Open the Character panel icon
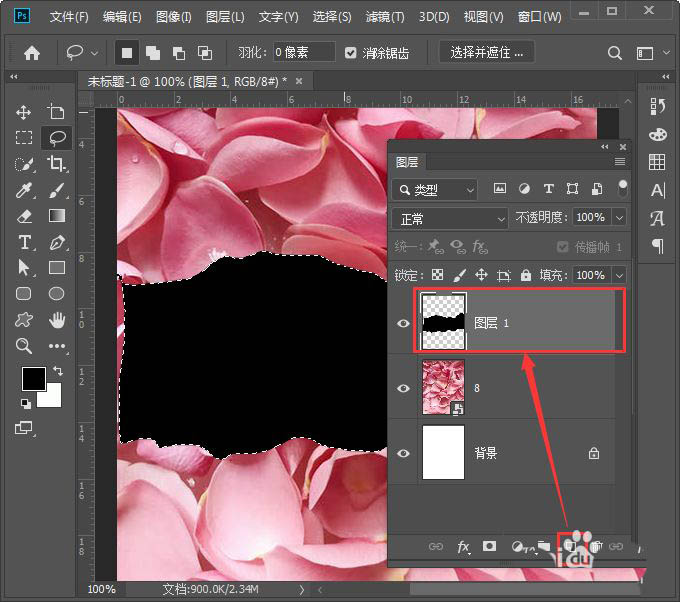Screen dimensions: 680x602 pos(658,190)
